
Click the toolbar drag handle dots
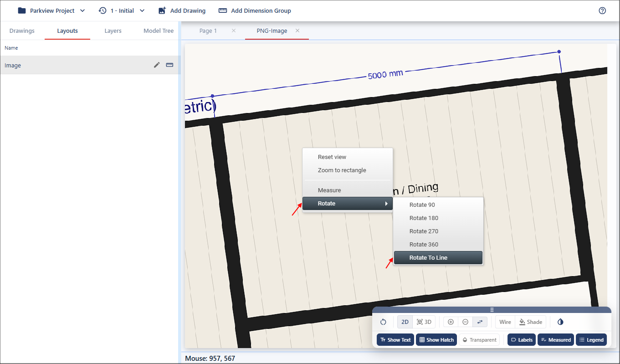492,310
